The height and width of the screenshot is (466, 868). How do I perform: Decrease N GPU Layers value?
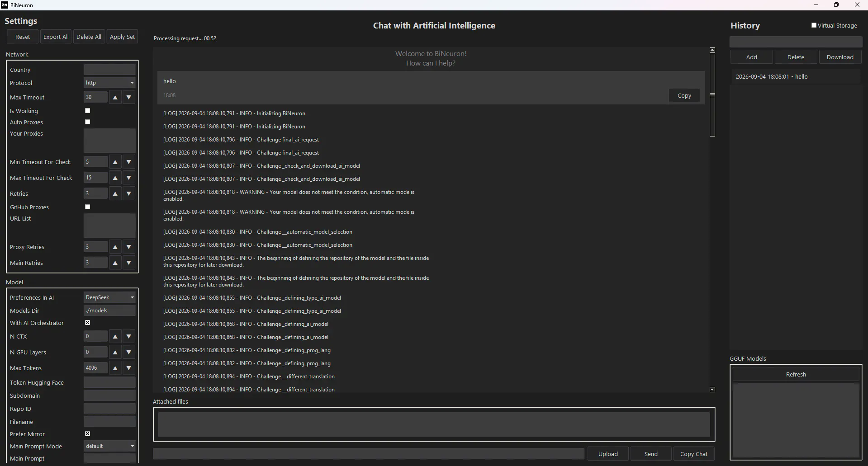click(129, 352)
